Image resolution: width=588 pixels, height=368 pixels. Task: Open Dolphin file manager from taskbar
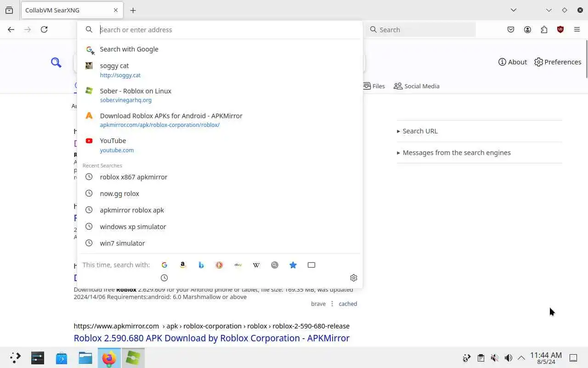pyautogui.click(x=85, y=357)
